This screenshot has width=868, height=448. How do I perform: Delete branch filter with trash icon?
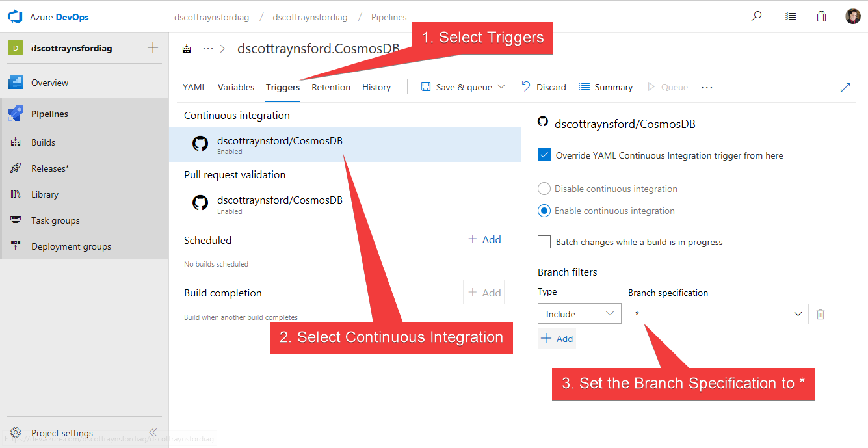point(821,314)
